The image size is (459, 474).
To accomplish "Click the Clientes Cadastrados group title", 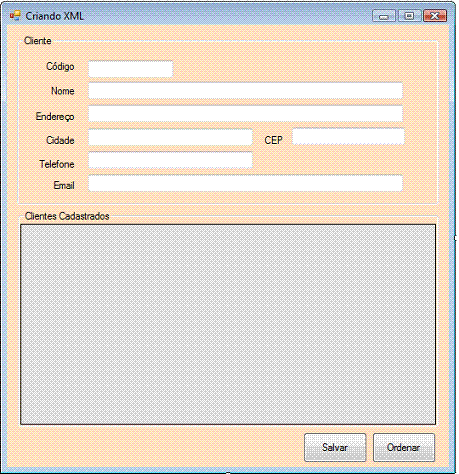I will 67,216.
